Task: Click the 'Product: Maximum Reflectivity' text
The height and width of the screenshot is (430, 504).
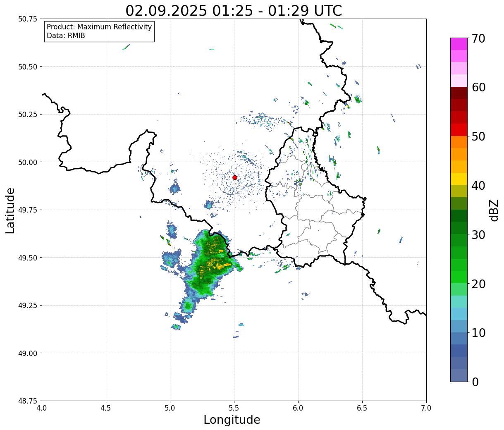Action: coord(99,27)
